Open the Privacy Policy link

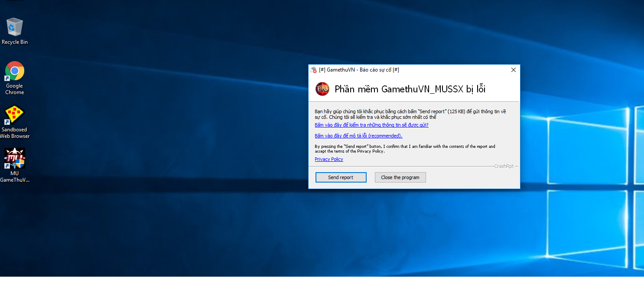[329, 159]
